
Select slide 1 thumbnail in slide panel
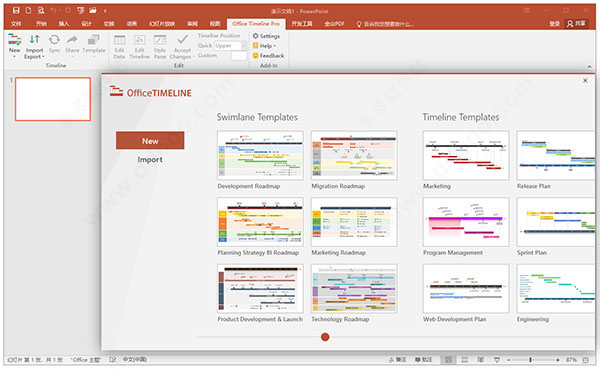click(x=53, y=99)
